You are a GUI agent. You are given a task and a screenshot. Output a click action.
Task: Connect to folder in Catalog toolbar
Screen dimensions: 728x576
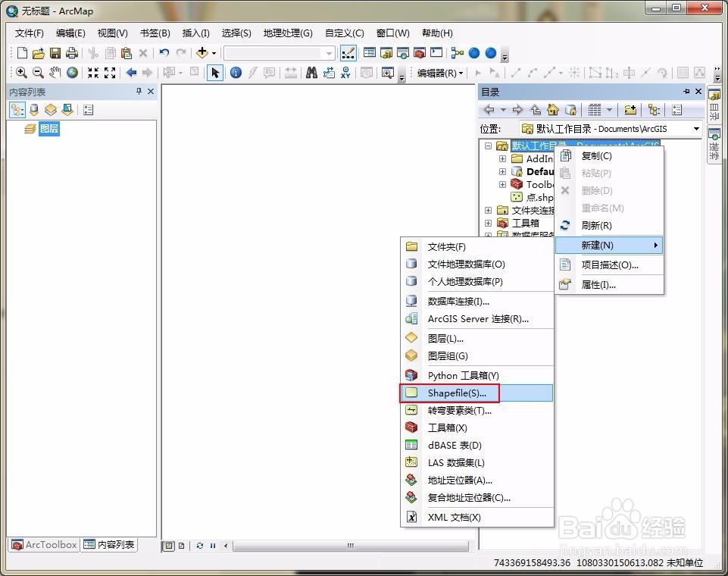click(630, 110)
